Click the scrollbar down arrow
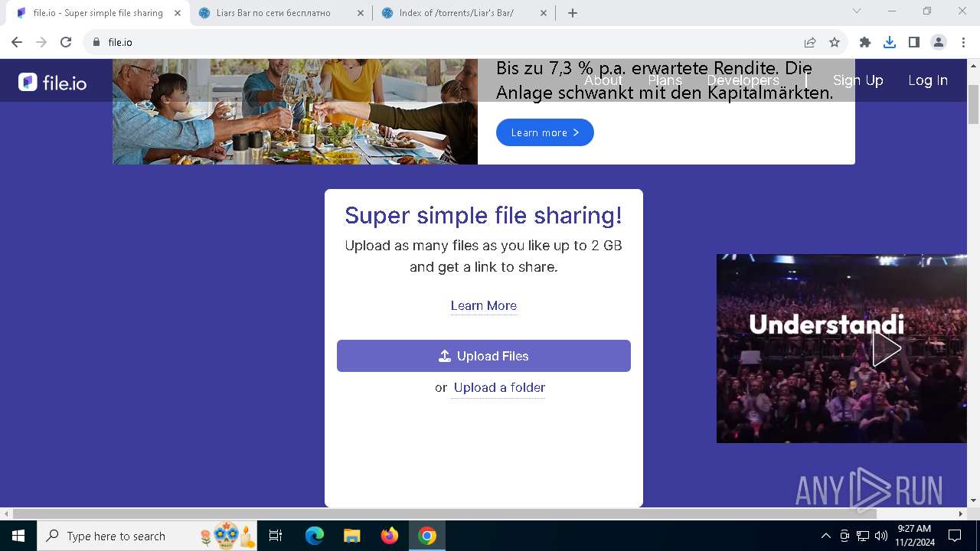 [974, 500]
